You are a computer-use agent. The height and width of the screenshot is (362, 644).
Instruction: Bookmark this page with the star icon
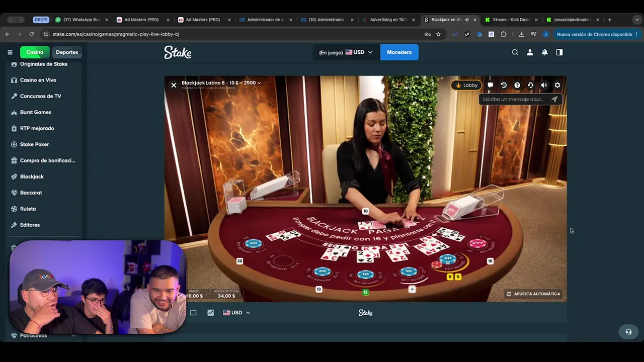point(438,34)
